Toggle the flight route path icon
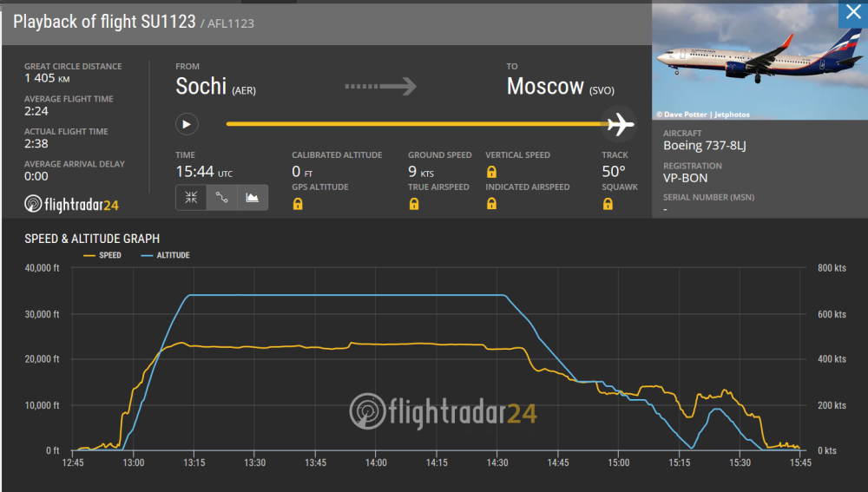 click(222, 198)
